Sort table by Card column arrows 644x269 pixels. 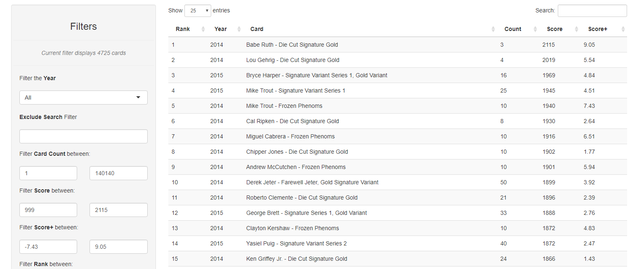pyautogui.click(x=493, y=29)
